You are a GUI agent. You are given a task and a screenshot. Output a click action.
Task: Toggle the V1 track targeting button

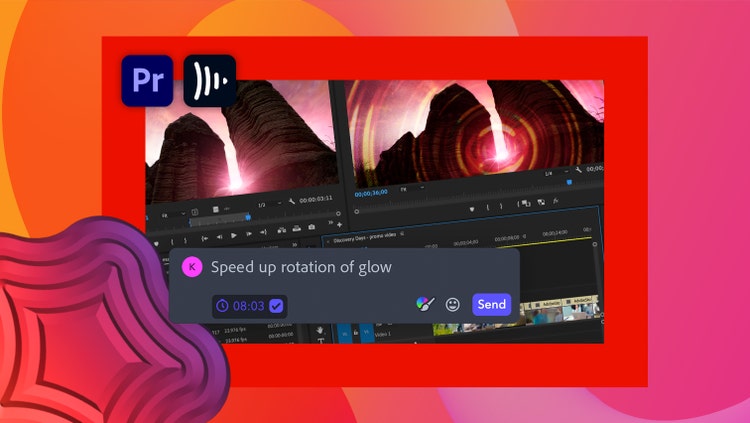(x=367, y=332)
